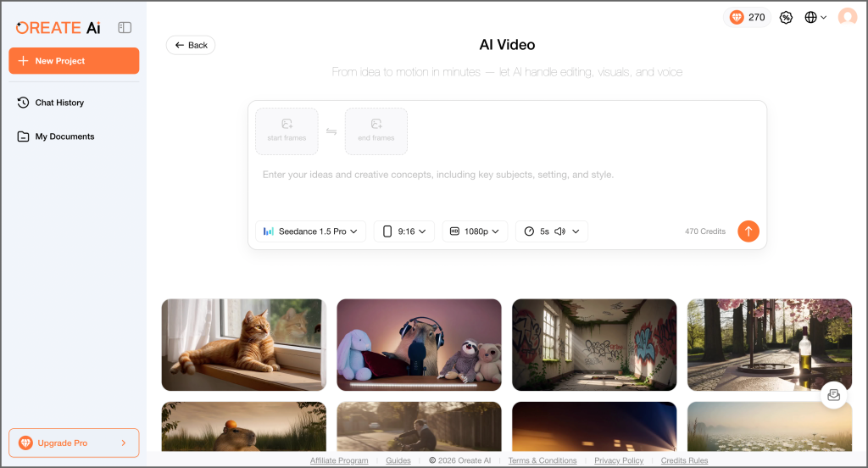Open the capybara with orange on head thumbnail

244,426
